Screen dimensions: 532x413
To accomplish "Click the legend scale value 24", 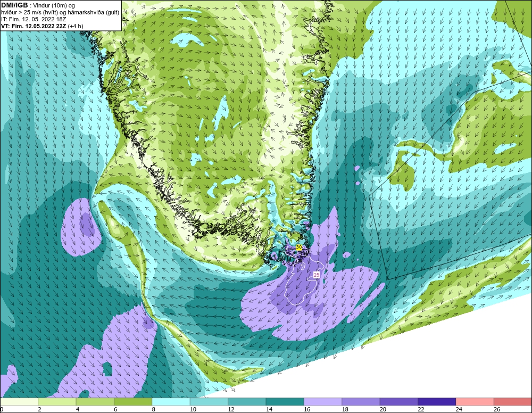I will [459, 409].
